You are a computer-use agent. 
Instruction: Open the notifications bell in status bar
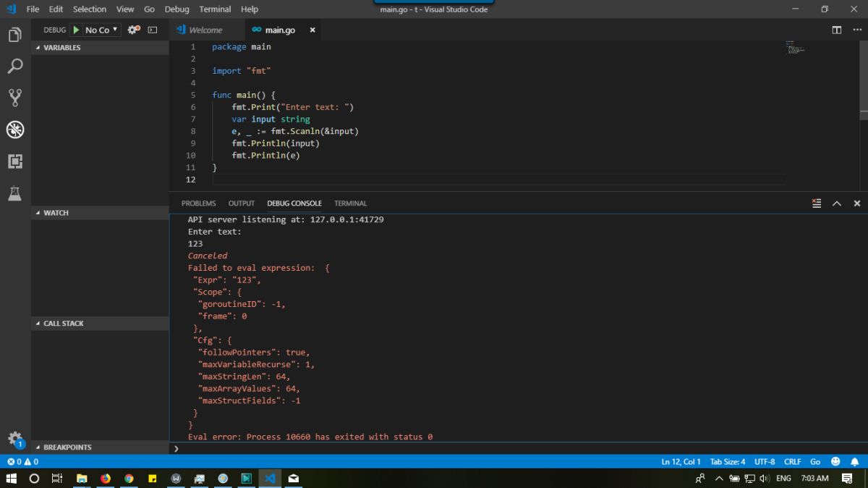[855, 461]
